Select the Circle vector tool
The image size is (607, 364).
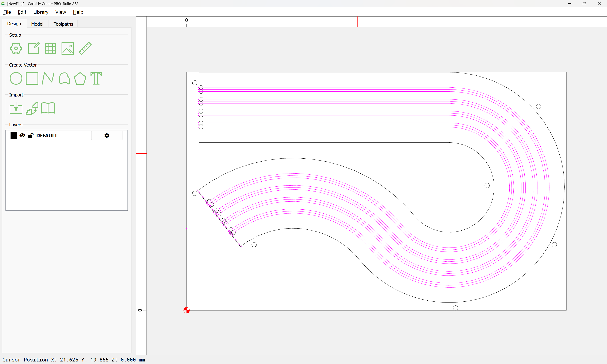16,79
